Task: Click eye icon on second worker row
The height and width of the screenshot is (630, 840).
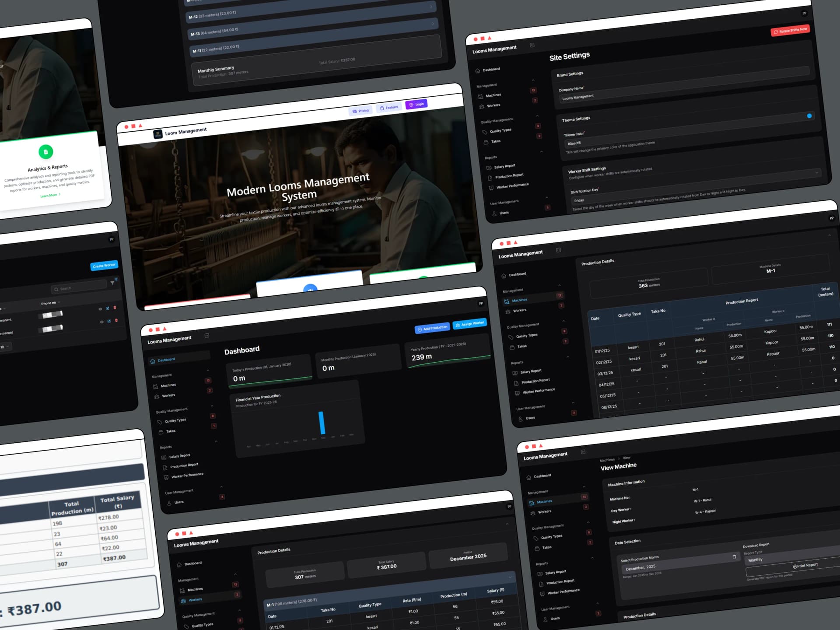Action: coord(102,322)
